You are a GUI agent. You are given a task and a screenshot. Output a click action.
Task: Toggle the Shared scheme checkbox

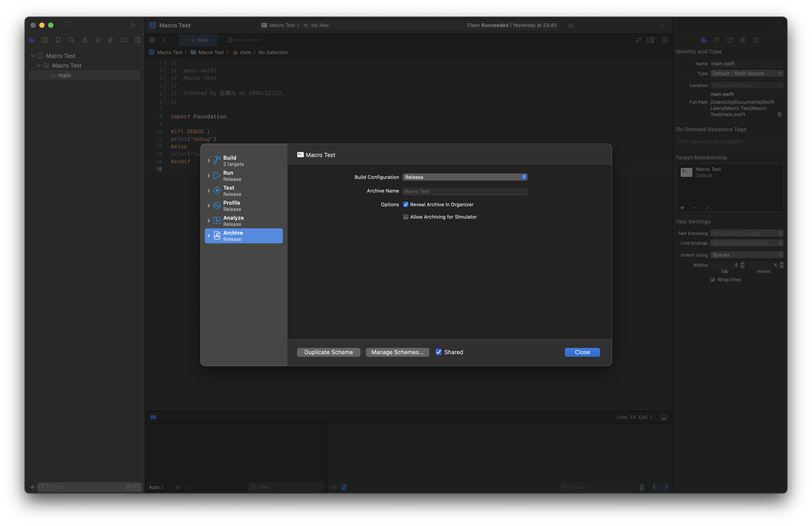click(438, 352)
